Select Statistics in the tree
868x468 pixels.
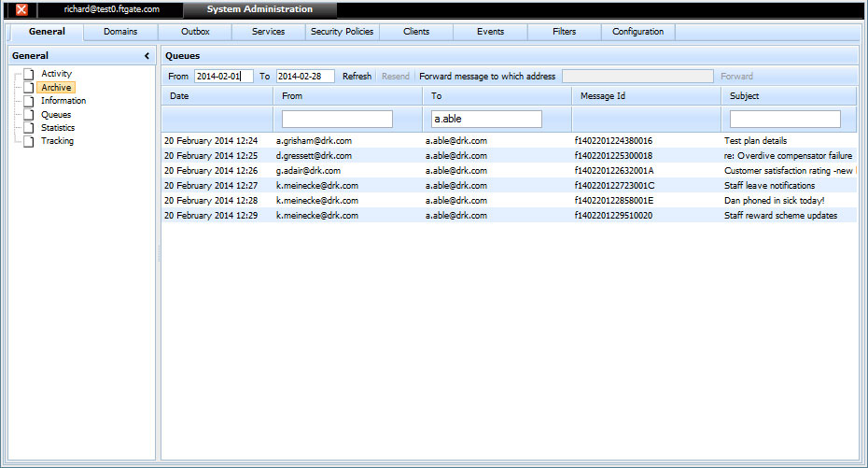point(58,128)
